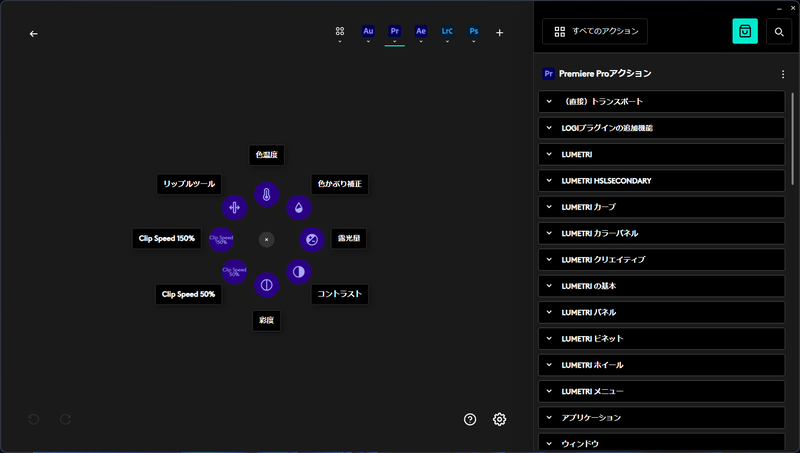Viewport: 800px width, 453px height.
Task: Click the Pr icon beside Premiere Proアクション
Action: pos(548,74)
